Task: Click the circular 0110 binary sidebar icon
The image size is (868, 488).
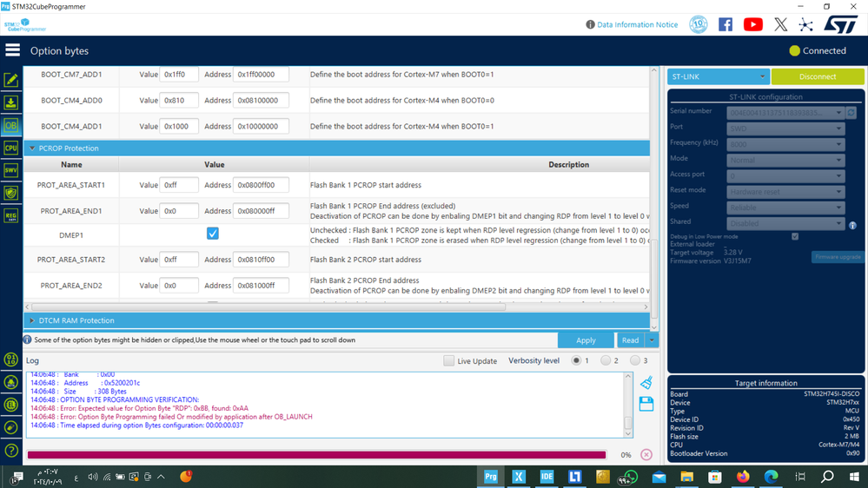Action: pos(11,359)
